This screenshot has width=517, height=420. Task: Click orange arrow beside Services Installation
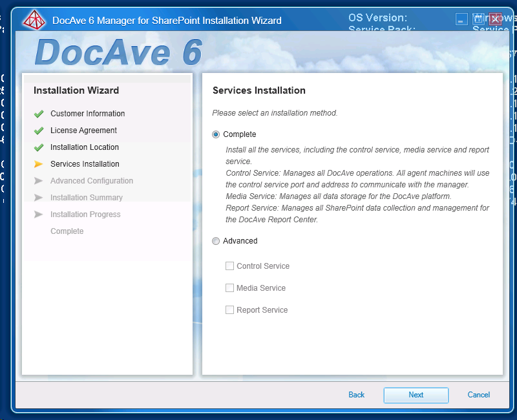[39, 164]
